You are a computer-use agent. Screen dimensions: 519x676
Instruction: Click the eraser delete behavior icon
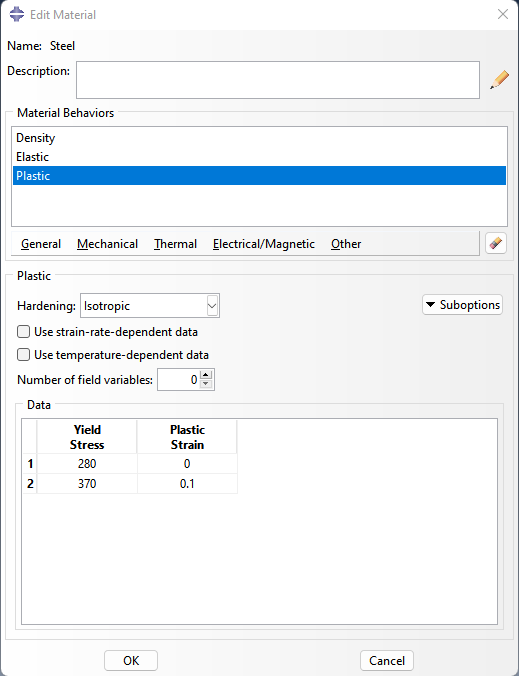coord(496,244)
